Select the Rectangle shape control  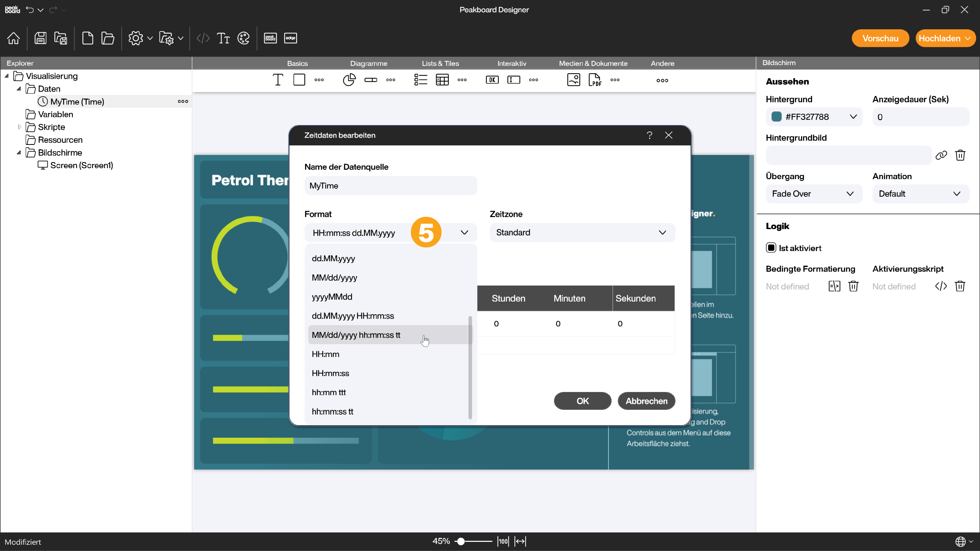(299, 80)
